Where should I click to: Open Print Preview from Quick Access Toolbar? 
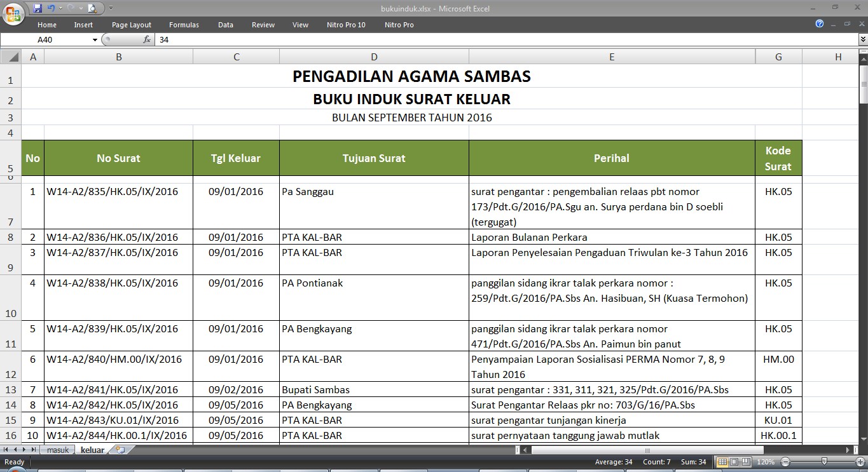click(x=93, y=9)
